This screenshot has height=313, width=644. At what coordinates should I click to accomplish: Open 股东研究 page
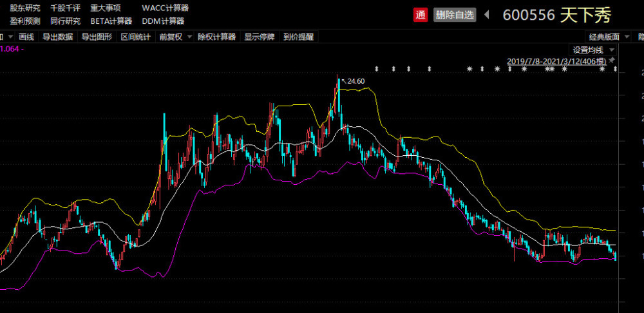coord(26,8)
